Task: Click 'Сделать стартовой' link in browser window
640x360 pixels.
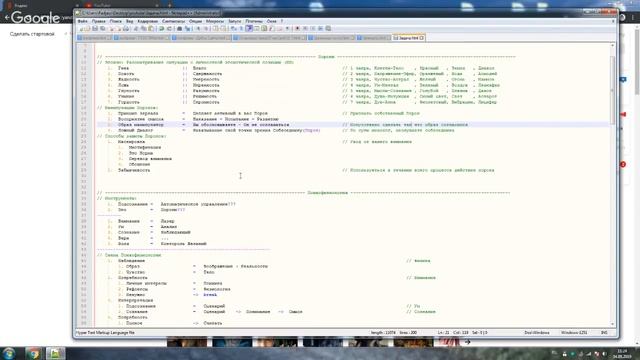Action: (32, 34)
